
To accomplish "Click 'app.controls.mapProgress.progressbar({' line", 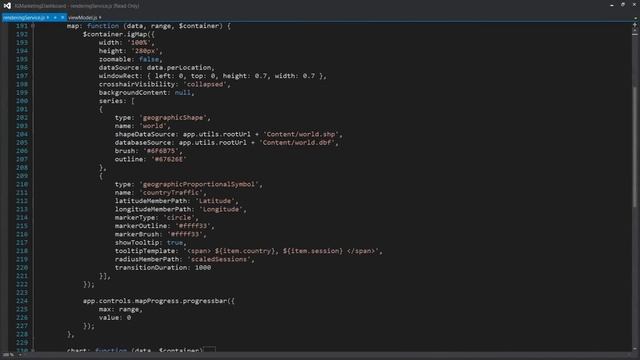I will tap(159, 301).
